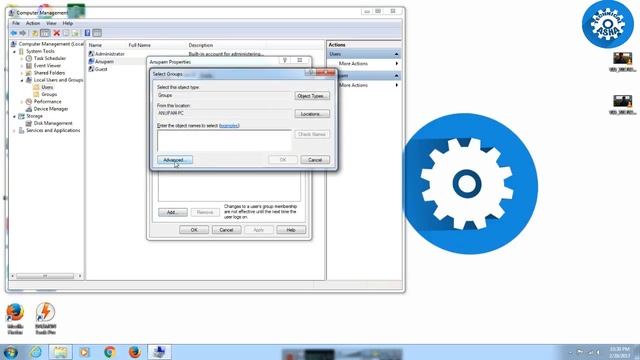640x360 pixels.
Task: Click the console tree horizontal scrollbar
Action: point(46,276)
